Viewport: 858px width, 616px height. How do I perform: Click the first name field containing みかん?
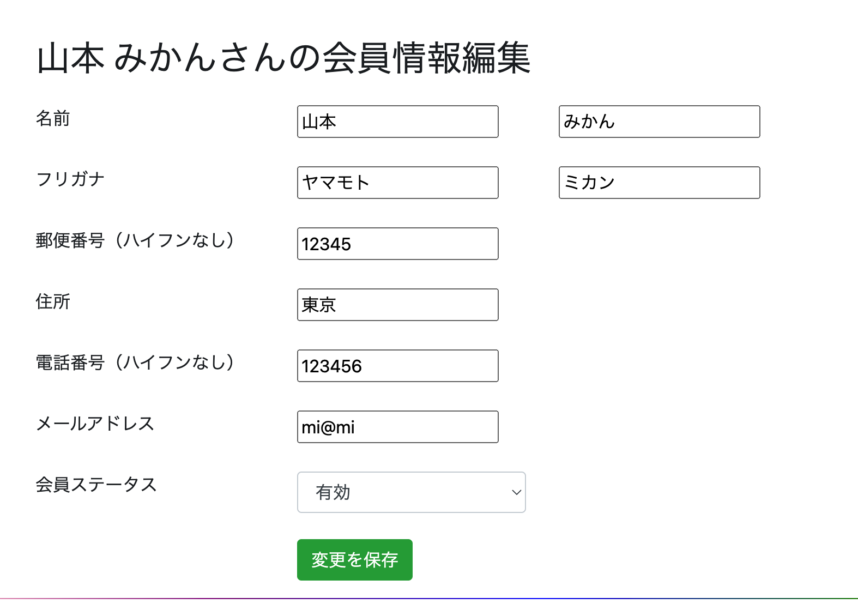(659, 122)
